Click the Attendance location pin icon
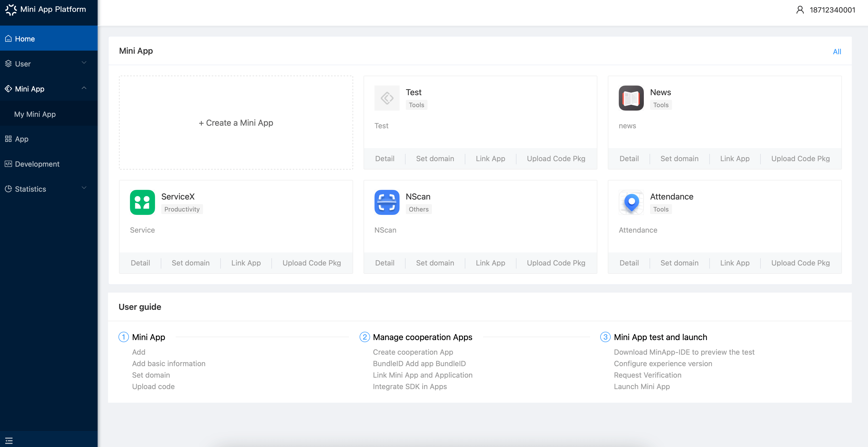868x447 pixels. (x=631, y=202)
